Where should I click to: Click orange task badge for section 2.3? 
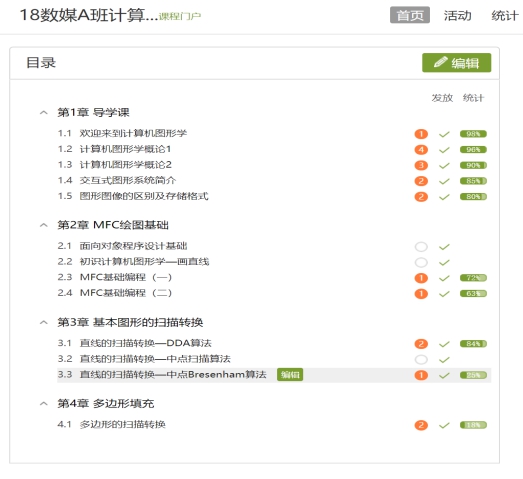[x=421, y=278]
